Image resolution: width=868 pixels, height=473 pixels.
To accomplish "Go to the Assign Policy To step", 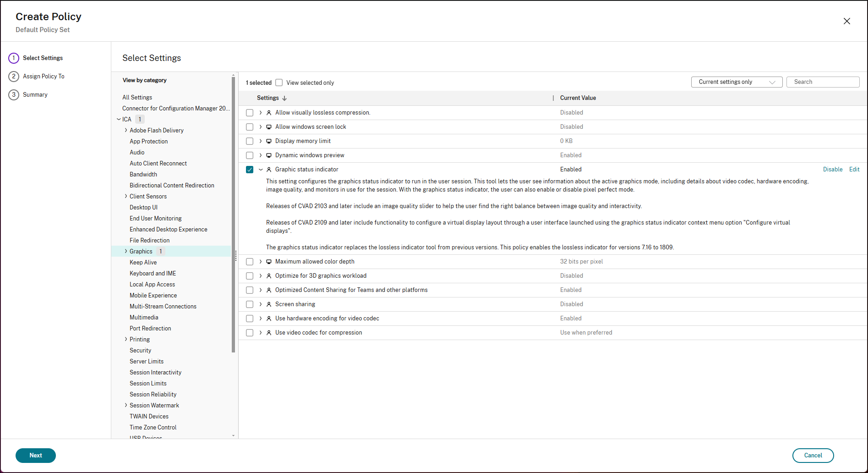I will (44, 76).
